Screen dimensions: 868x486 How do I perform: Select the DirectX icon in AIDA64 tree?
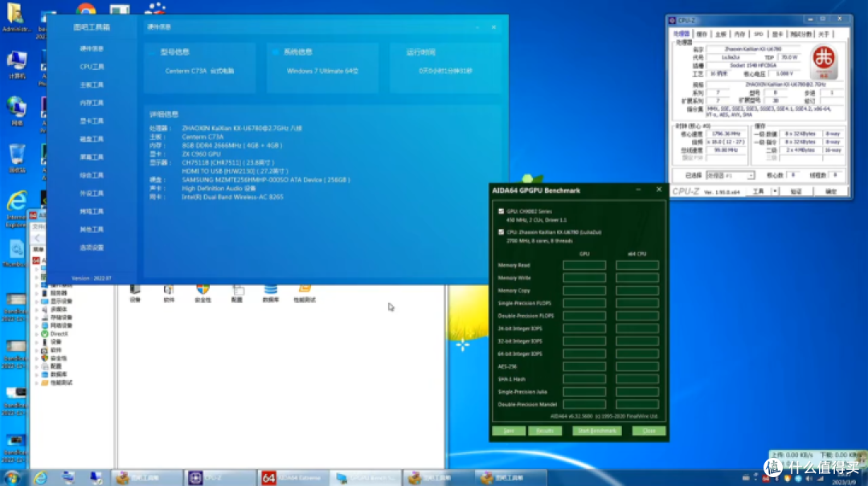tap(45, 334)
